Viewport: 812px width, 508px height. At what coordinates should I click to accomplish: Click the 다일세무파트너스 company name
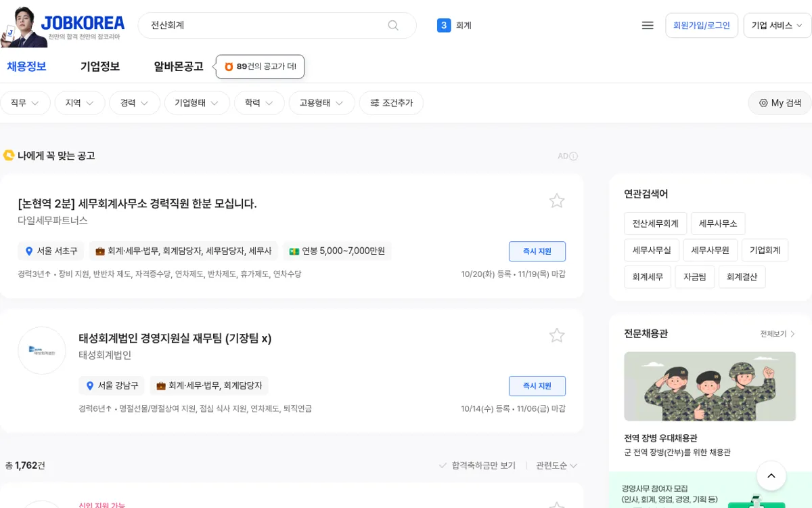53,221
